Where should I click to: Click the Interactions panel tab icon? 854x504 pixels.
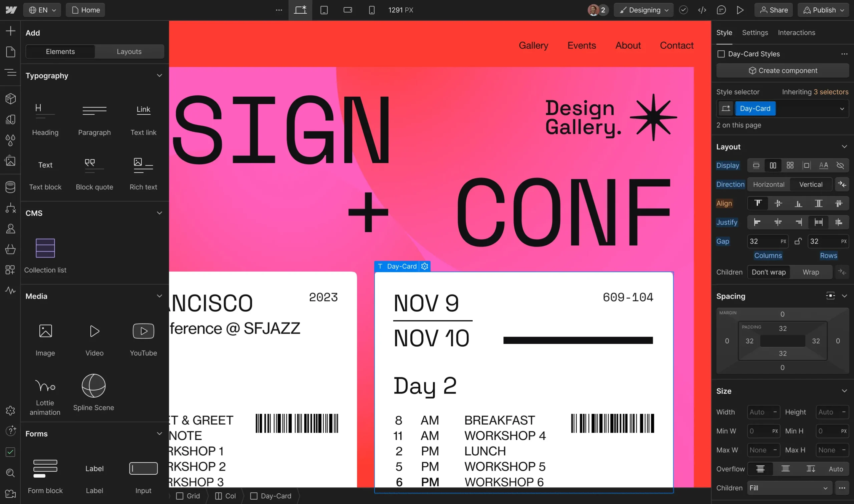(796, 32)
